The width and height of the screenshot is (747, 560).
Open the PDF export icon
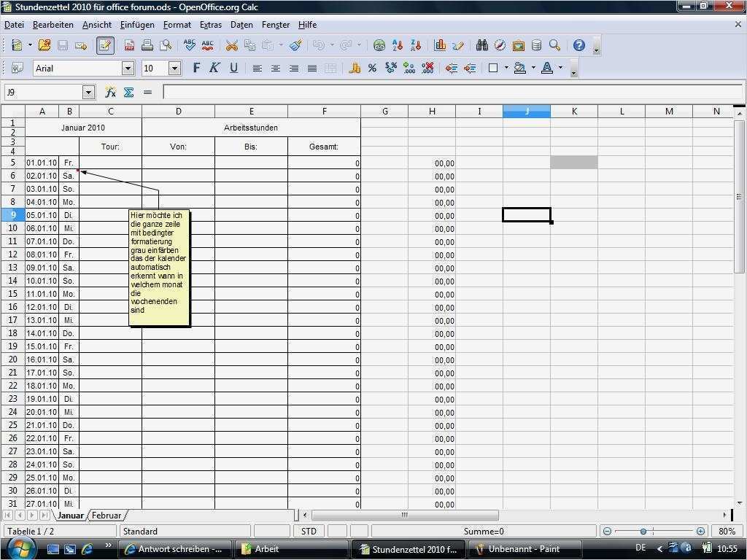(x=128, y=45)
